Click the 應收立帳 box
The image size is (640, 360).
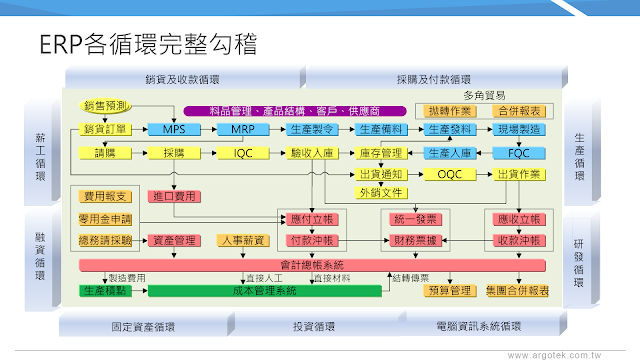[x=519, y=219]
